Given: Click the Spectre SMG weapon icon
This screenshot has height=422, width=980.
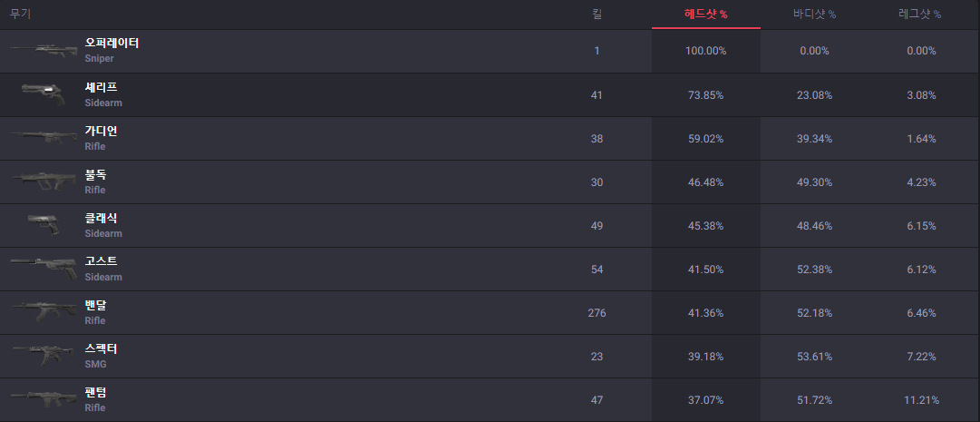Looking at the screenshot, I should (44, 355).
